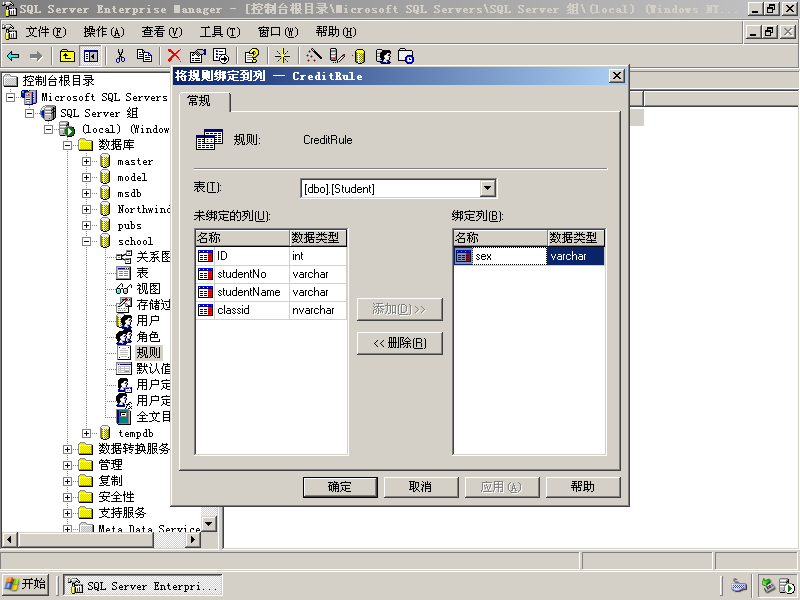Screen dimensions: 800x600
Task: Select the studentName row in unbound columns
Action: pyautogui.click(x=271, y=292)
